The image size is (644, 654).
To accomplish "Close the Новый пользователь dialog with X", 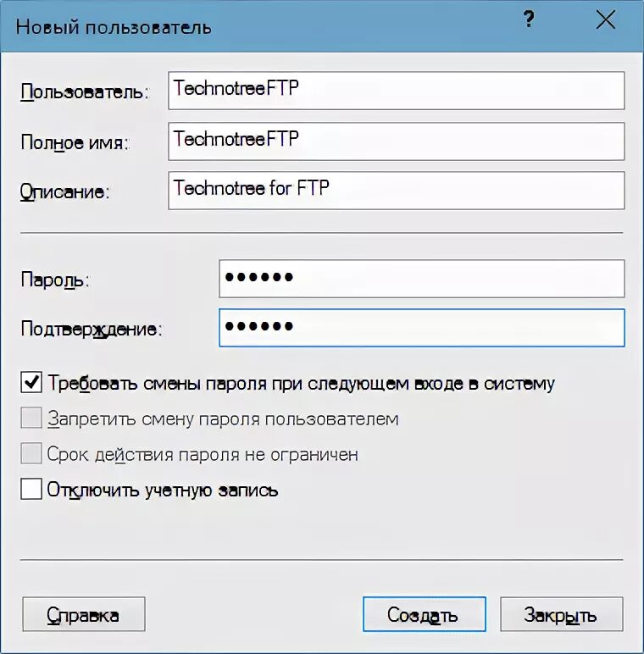I will [605, 19].
